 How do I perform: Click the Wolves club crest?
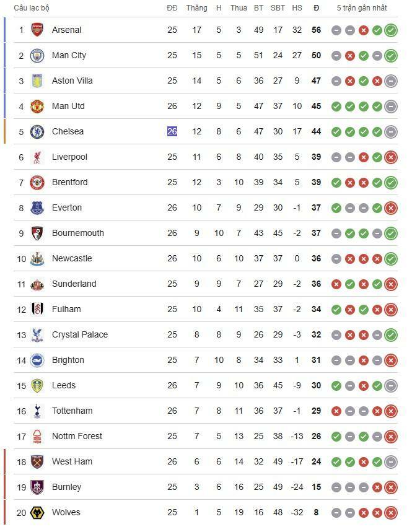pos(38,512)
